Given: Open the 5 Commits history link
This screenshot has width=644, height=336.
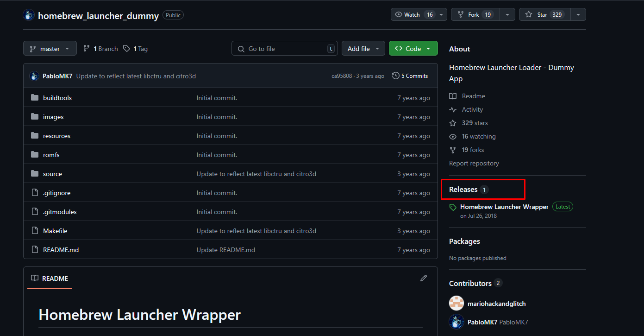Looking at the screenshot, I should [x=410, y=76].
